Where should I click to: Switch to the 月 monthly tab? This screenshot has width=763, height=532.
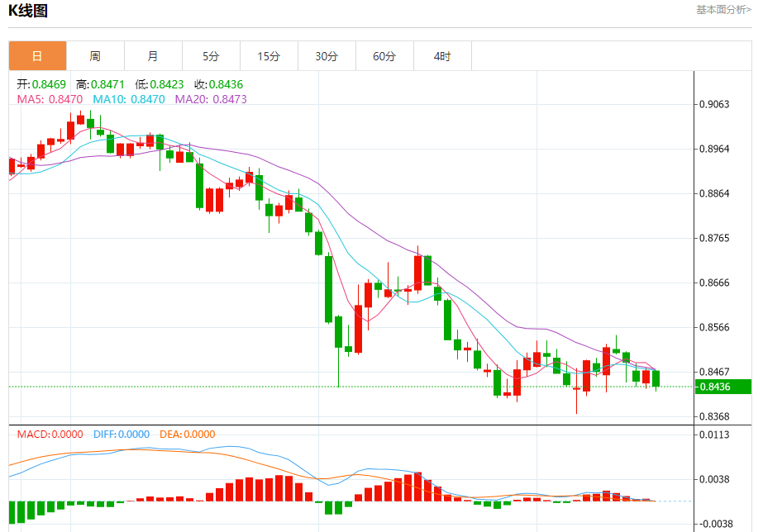153,56
